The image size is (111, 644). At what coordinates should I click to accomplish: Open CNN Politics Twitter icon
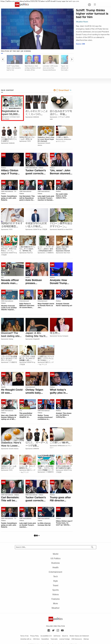(x=53, y=630)
